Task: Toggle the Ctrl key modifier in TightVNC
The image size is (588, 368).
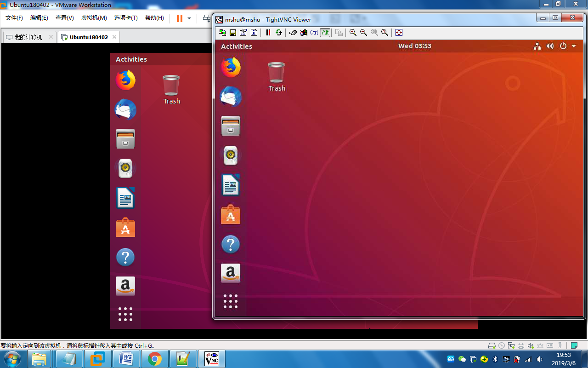Action: 314,33
